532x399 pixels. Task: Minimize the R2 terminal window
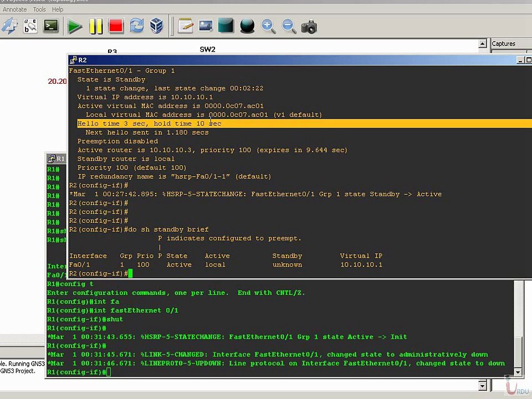coord(520,60)
